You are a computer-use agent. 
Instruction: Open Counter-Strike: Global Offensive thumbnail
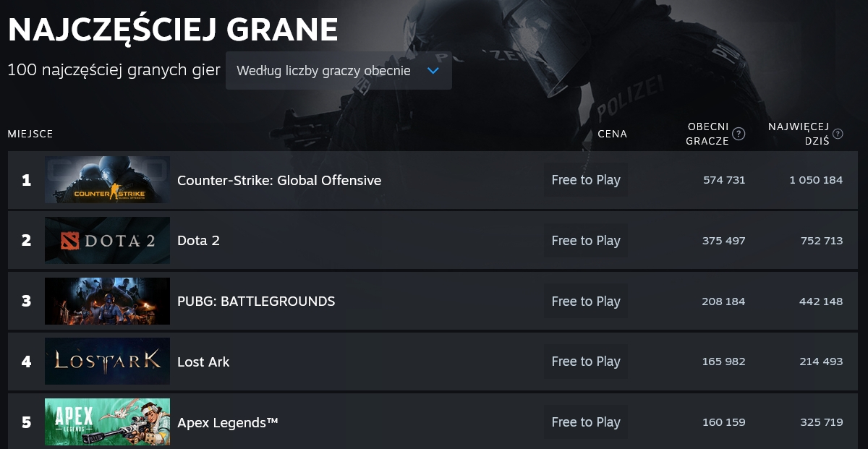pos(107,180)
